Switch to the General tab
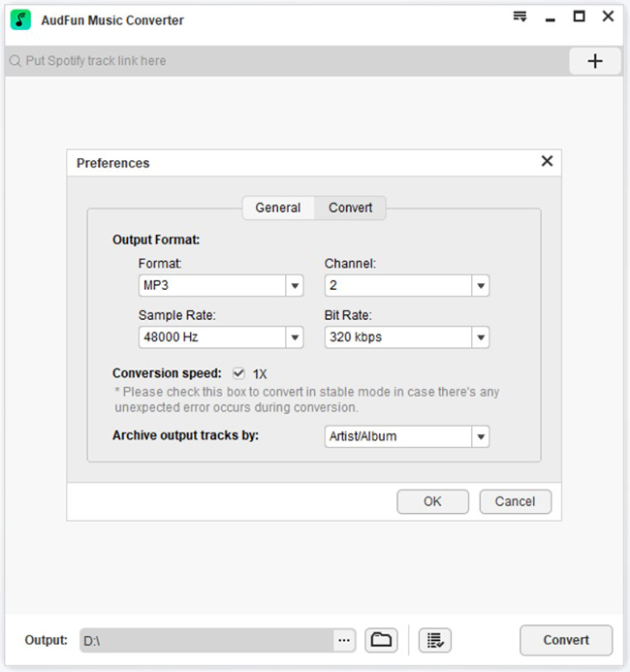Image resolution: width=630 pixels, height=672 pixels. pyautogui.click(x=278, y=208)
